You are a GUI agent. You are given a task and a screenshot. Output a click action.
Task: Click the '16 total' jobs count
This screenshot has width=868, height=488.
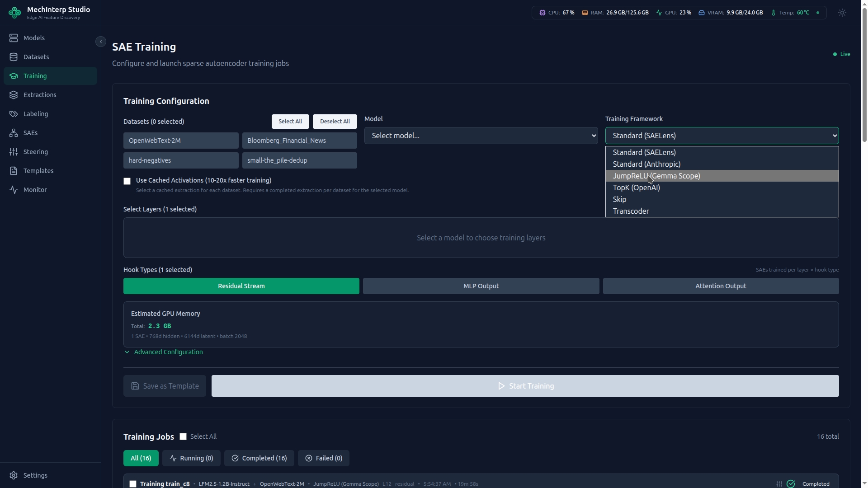tap(828, 436)
